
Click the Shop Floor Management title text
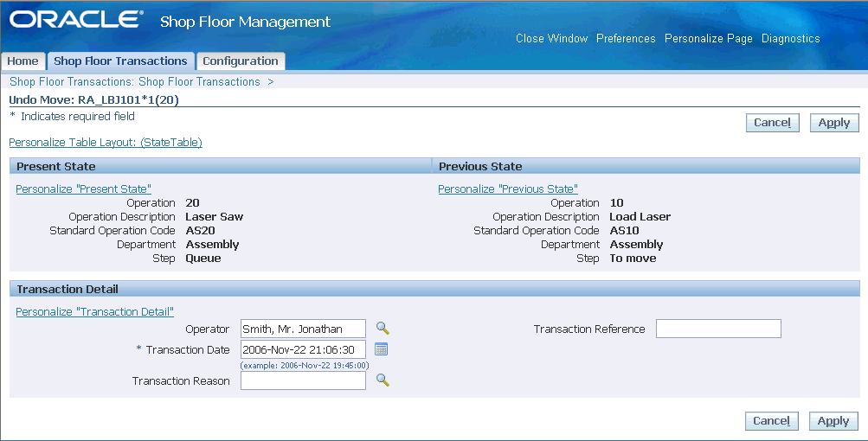(x=245, y=22)
